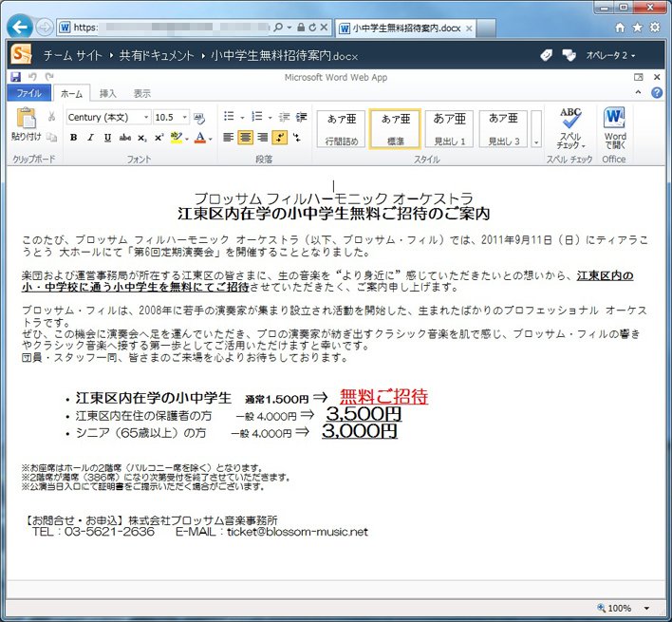The width and height of the screenshot is (672, 622).
Task: Switch to the 表示 ribbon tab
Action: pos(141,93)
